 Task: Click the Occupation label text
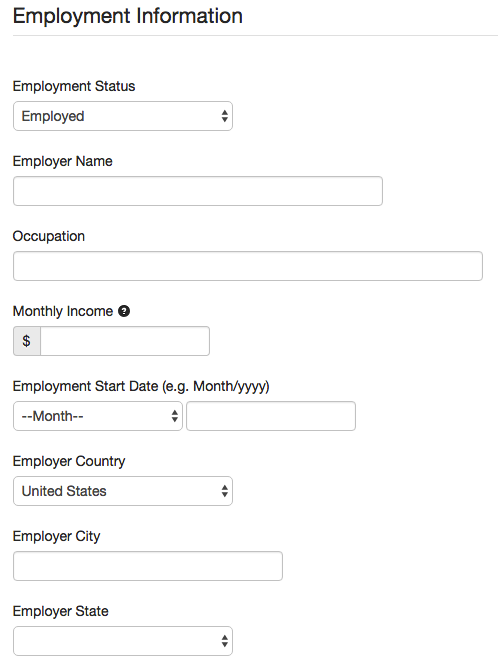(49, 236)
